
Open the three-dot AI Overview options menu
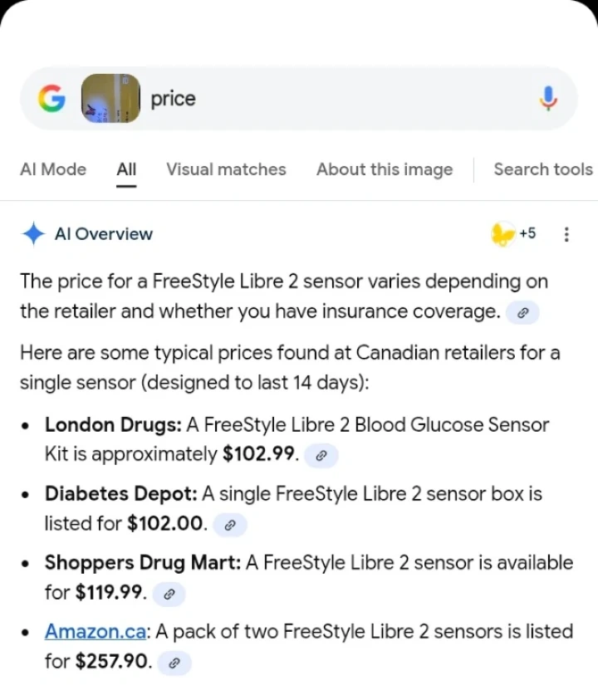[566, 234]
